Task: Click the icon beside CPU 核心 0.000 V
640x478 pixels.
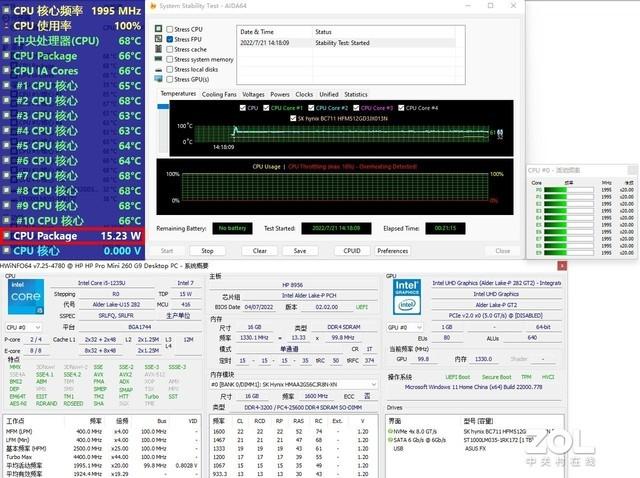Action: 6,250
